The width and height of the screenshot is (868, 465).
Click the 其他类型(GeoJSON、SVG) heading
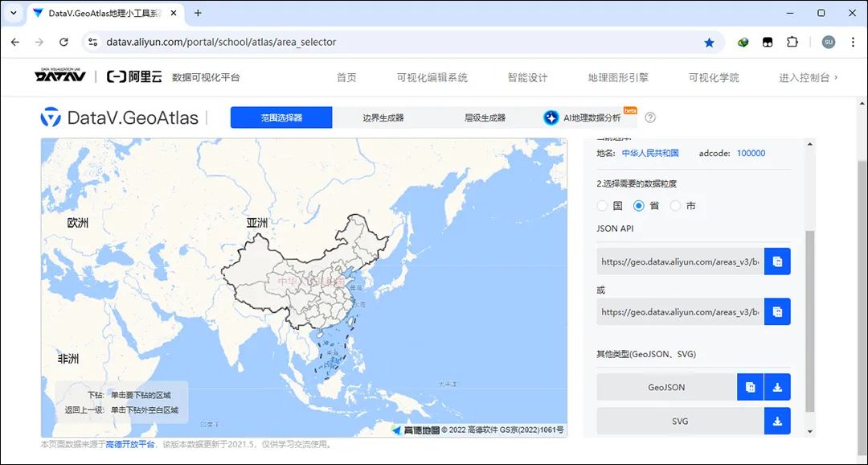646,354
